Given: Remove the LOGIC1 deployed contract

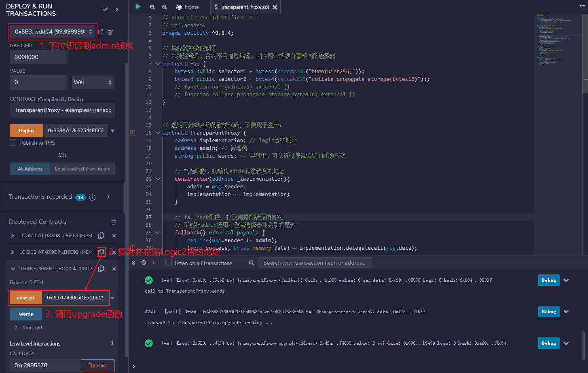Looking at the screenshot, I should tap(114, 236).
